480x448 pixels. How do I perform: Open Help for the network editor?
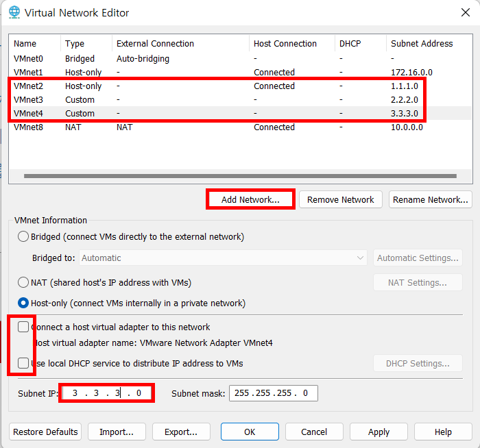click(x=443, y=432)
